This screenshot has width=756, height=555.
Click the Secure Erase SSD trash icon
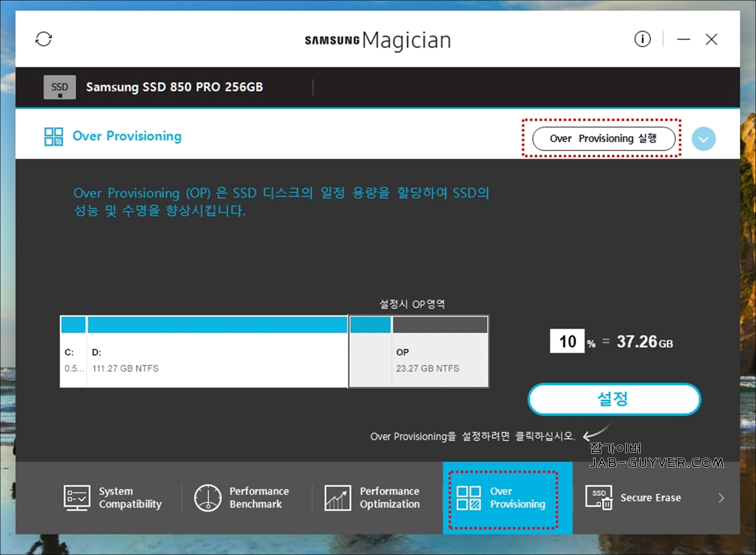[599, 498]
